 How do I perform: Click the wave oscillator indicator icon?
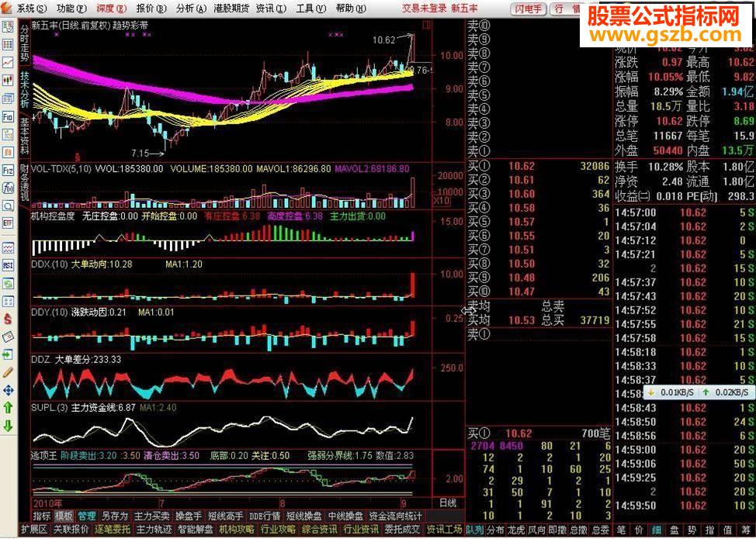tap(8, 247)
